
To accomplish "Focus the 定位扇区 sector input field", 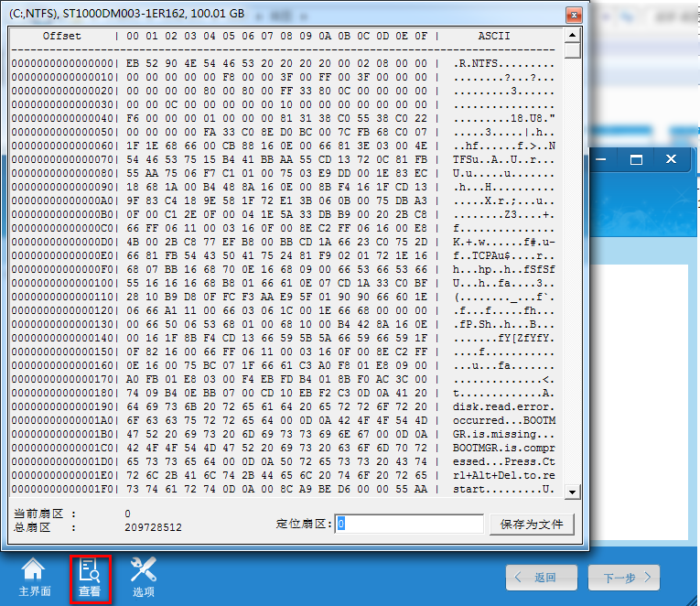I will (409, 524).
